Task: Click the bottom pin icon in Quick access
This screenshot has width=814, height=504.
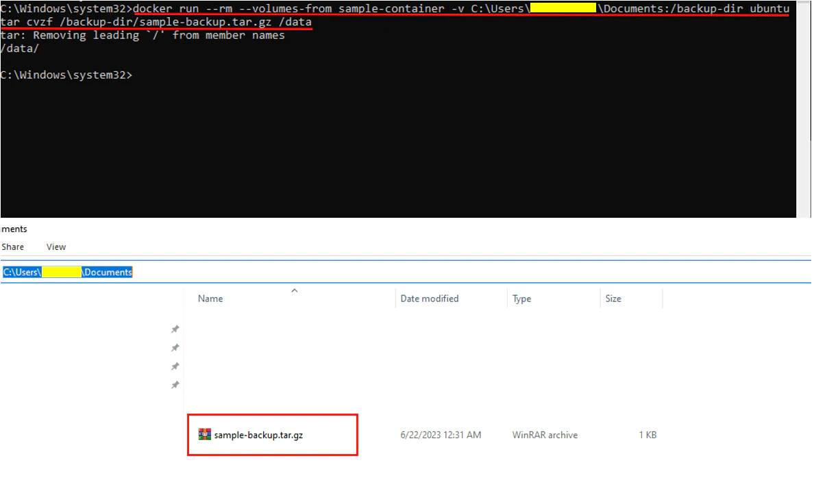Action: pyautogui.click(x=175, y=384)
